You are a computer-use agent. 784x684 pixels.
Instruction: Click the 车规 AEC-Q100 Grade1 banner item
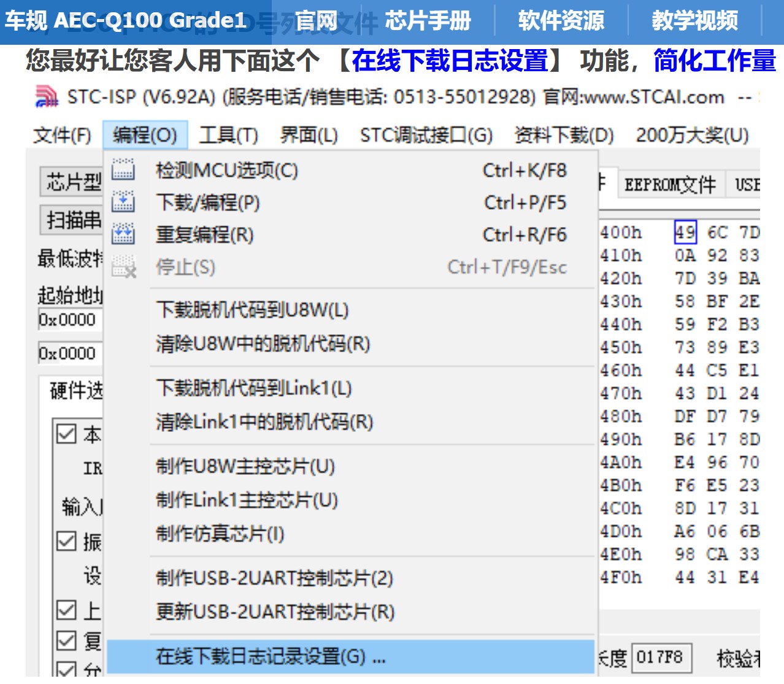(x=126, y=21)
